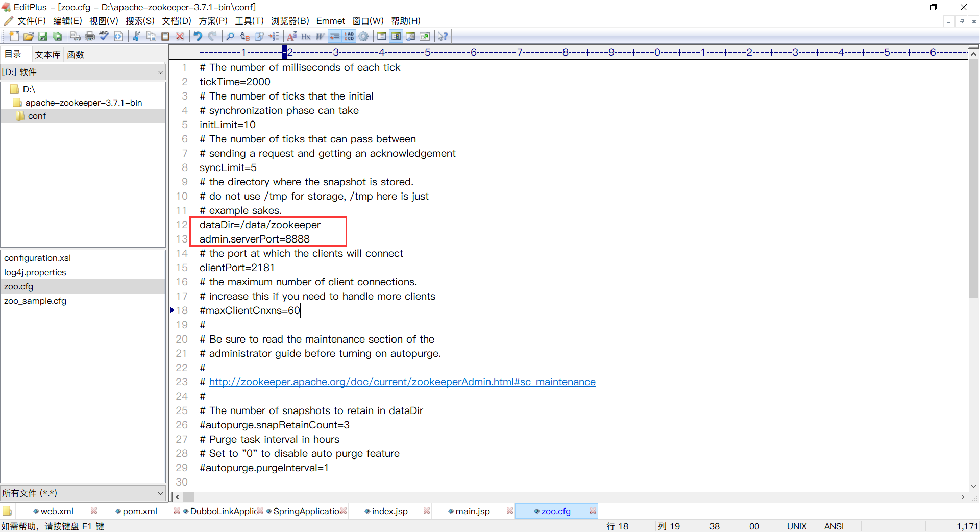Close the zoo.cfg document tab
The height and width of the screenshot is (532, 980).
(593, 511)
